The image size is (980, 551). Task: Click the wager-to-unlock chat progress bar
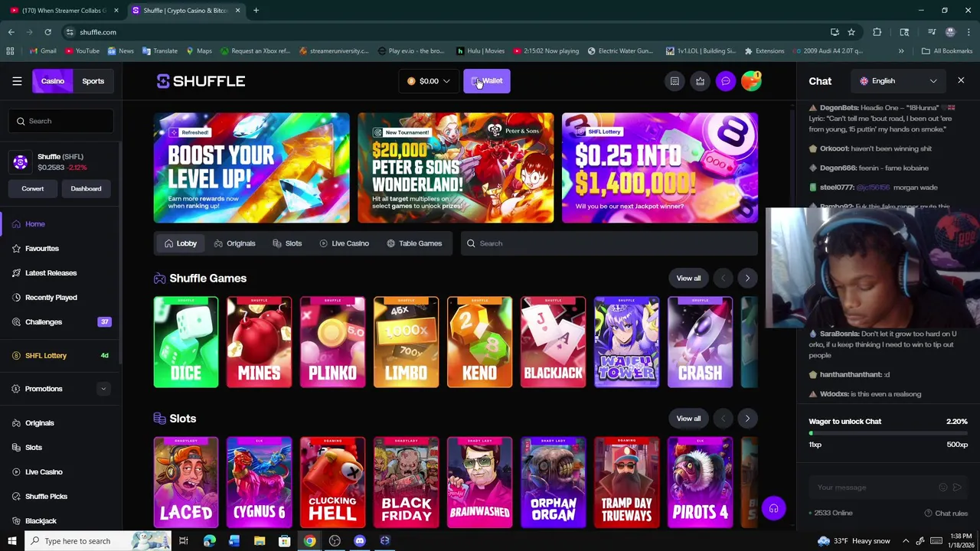(888, 434)
